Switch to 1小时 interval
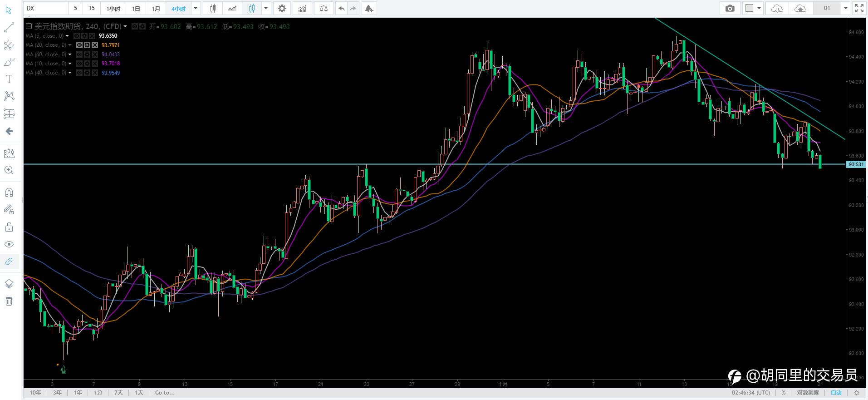Image resolution: width=868 pixels, height=400 pixels. (113, 8)
